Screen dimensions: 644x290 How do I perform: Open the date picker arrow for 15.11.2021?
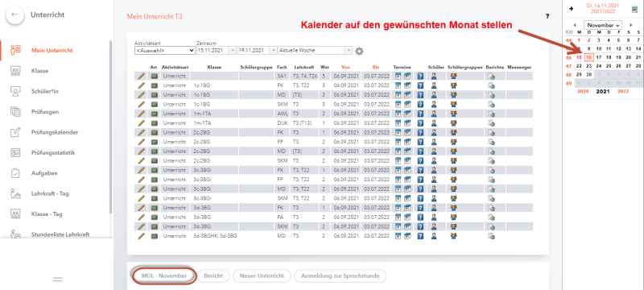click(232, 50)
